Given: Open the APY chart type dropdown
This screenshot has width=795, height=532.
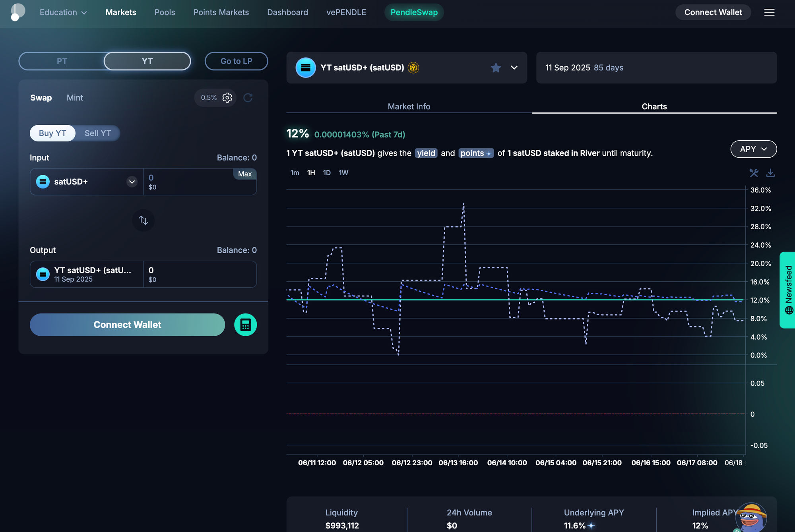Looking at the screenshot, I should 753,149.
